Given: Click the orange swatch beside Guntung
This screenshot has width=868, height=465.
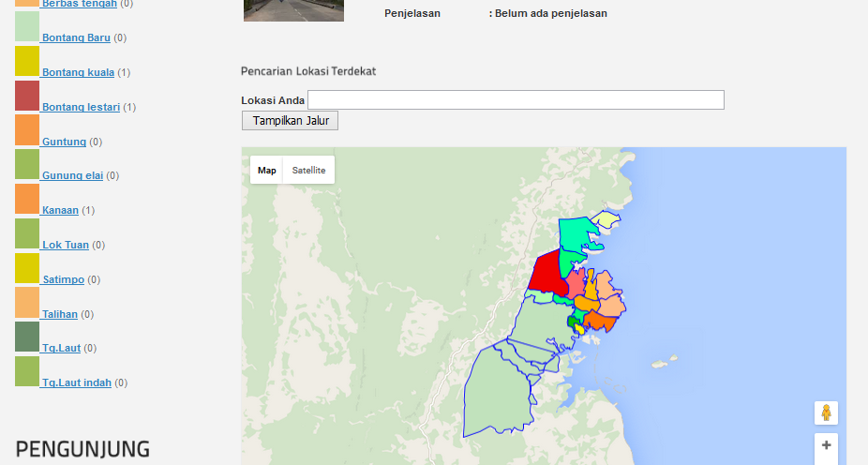Looking at the screenshot, I should click(x=27, y=130).
